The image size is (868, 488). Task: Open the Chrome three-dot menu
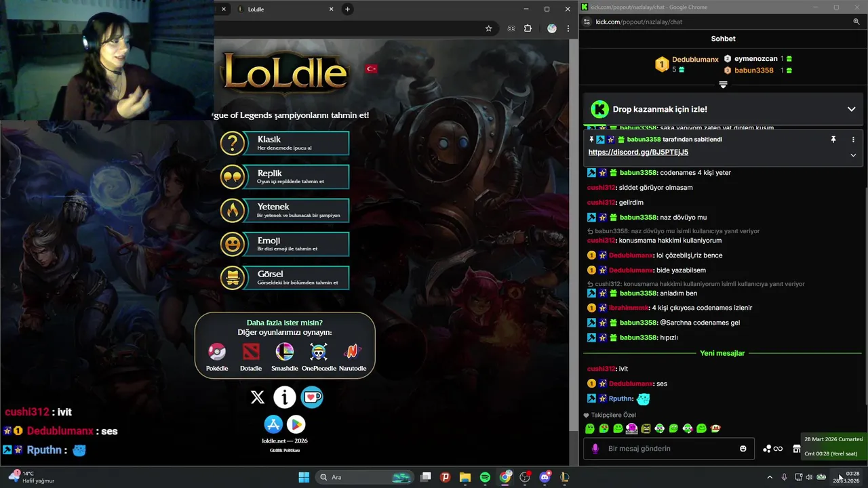(568, 28)
